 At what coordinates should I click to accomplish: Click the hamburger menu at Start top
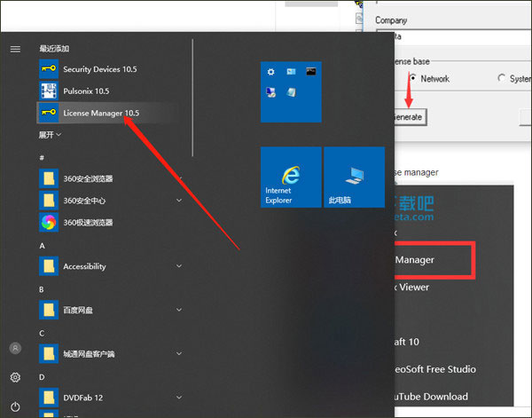click(x=15, y=49)
